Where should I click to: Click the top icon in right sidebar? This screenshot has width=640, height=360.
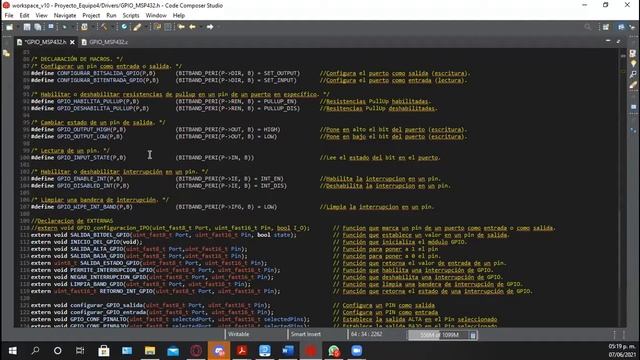pyautogui.click(x=633, y=53)
